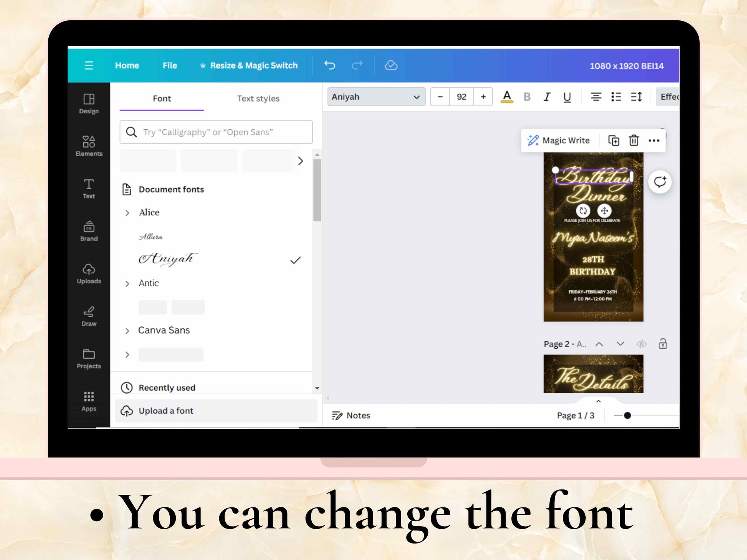Click the undo arrow icon
The image size is (747, 560).
coord(329,65)
